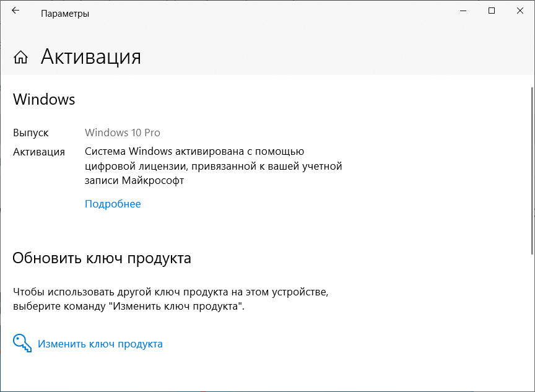Click the activation status text Система Windows активирована

coord(213,166)
